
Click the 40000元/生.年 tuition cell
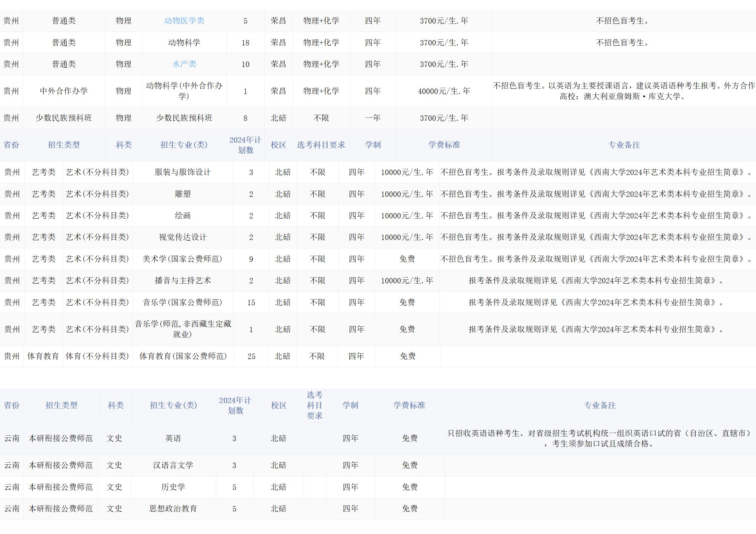(x=444, y=91)
